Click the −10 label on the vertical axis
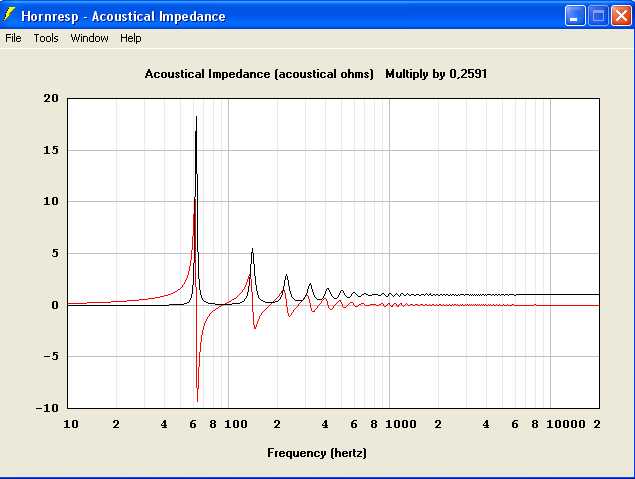This screenshot has width=635, height=479. pyautogui.click(x=47, y=408)
